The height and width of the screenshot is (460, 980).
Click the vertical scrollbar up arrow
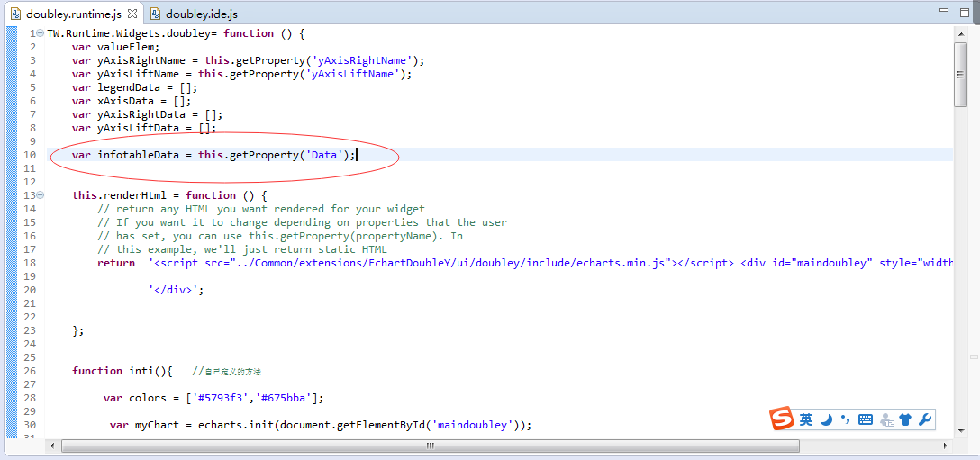960,33
